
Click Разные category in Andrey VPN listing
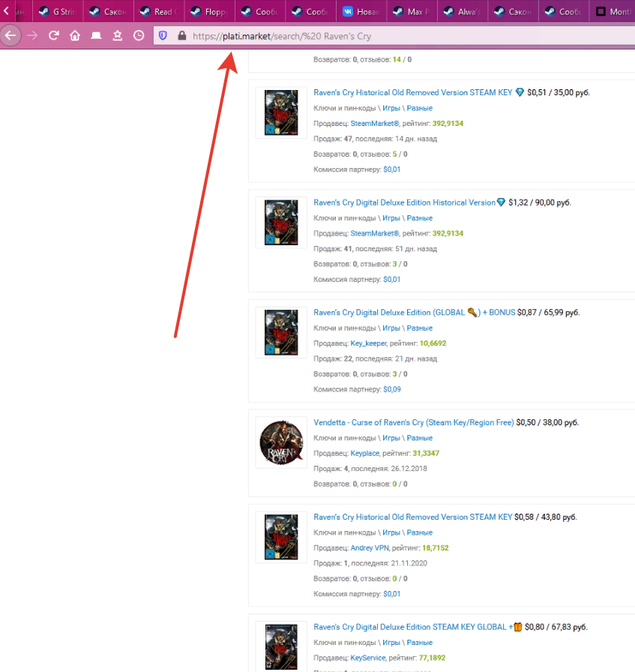click(x=420, y=532)
